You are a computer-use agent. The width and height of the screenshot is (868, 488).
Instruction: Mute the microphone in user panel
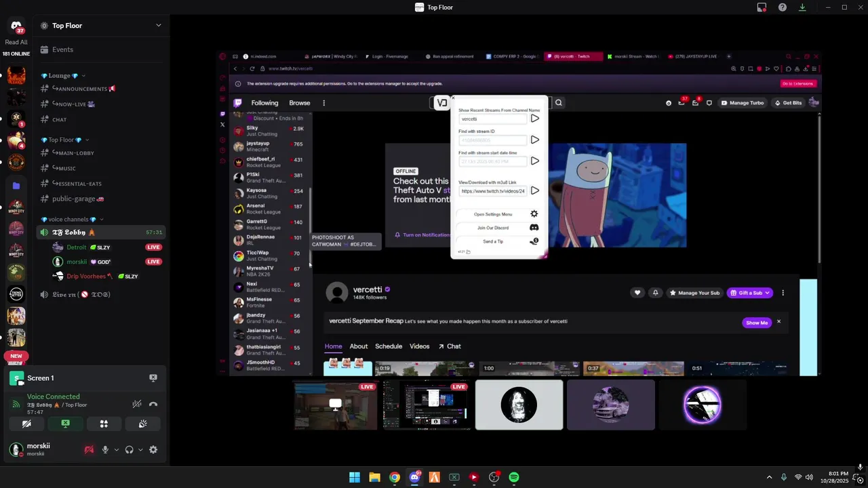click(x=105, y=449)
